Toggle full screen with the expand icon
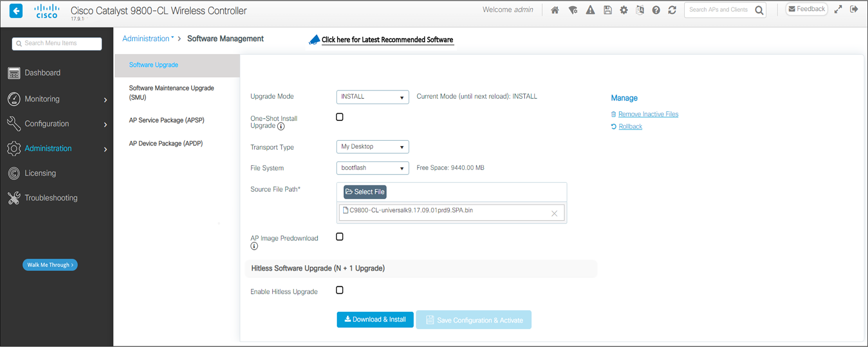Screen dimensions: 868x347 pyautogui.click(x=838, y=9)
